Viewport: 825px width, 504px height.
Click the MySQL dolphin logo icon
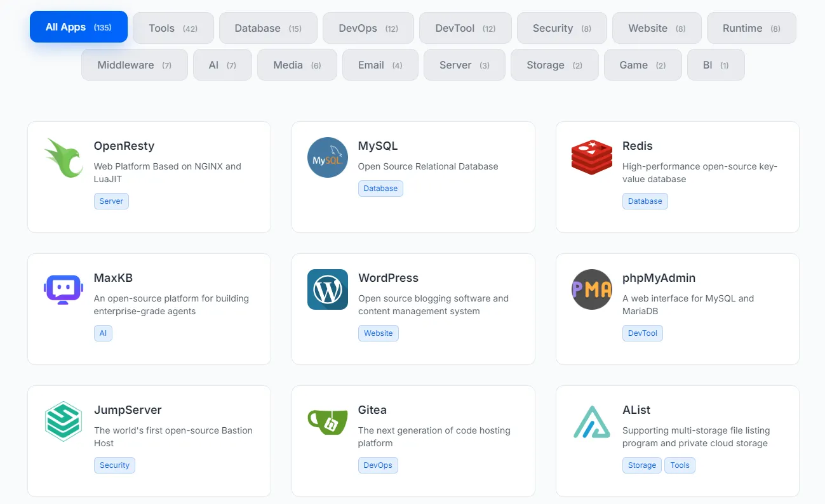coord(328,157)
